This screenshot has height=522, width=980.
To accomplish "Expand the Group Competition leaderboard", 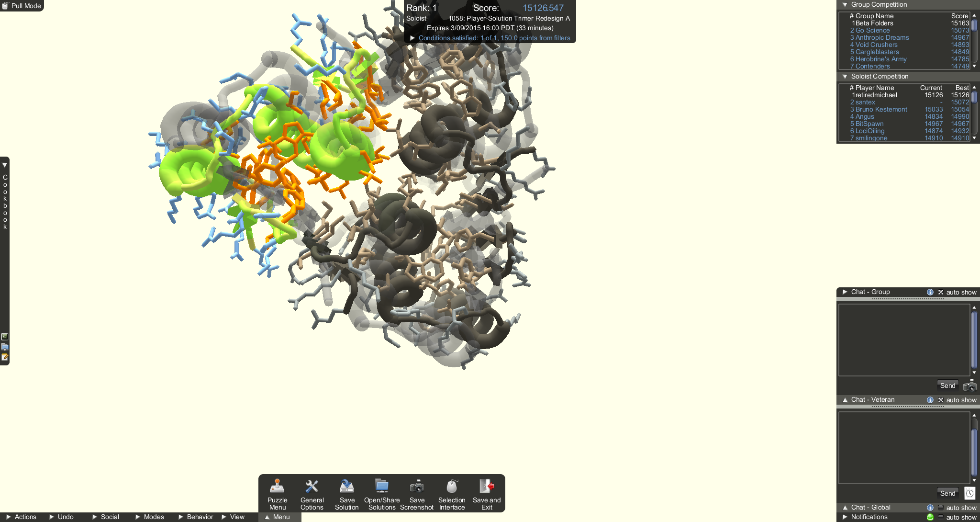I will pyautogui.click(x=846, y=4).
